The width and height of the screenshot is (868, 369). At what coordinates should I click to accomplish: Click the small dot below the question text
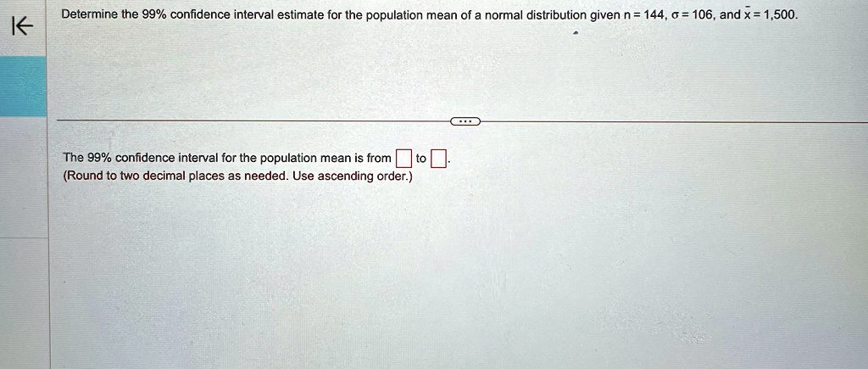point(576,34)
